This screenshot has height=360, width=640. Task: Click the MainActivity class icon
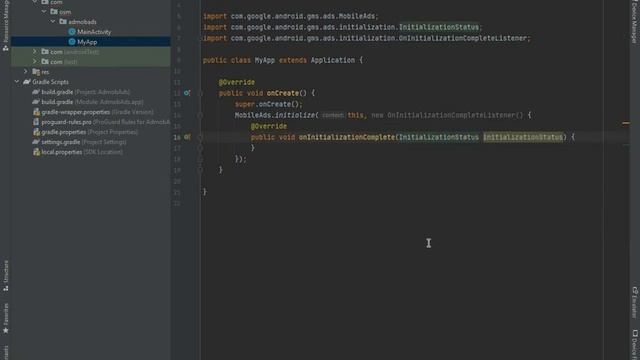click(72, 32)
